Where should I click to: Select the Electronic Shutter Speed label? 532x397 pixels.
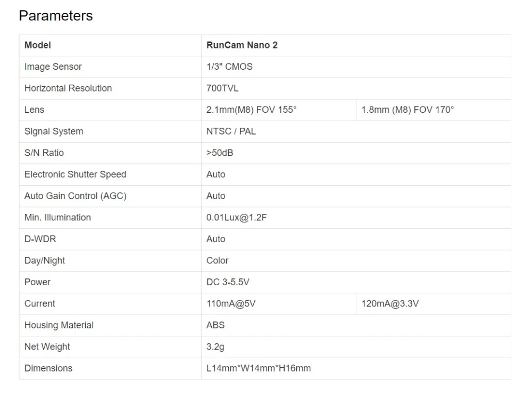[x=76, y=175]
